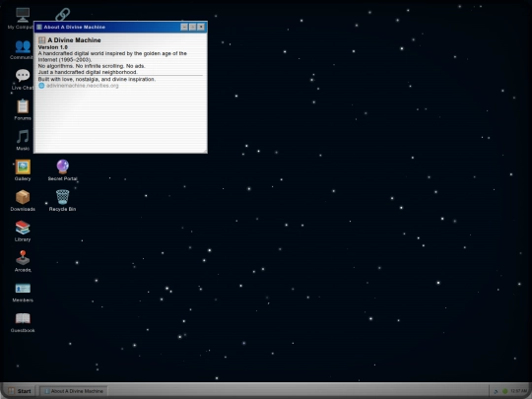Launch the Arcade joystick icon
The height and width of the screenshot is (399, 532).
(x=23, y=261)
